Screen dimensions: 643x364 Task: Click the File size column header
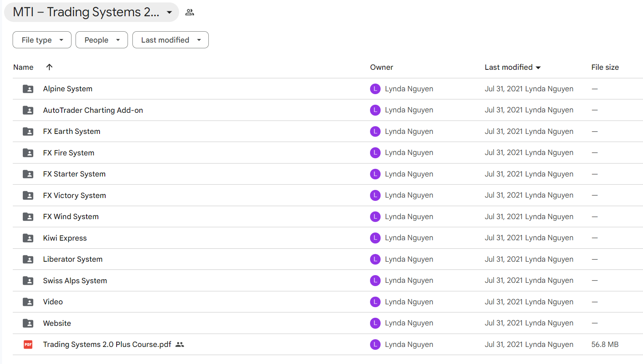[x=605, y=67]
